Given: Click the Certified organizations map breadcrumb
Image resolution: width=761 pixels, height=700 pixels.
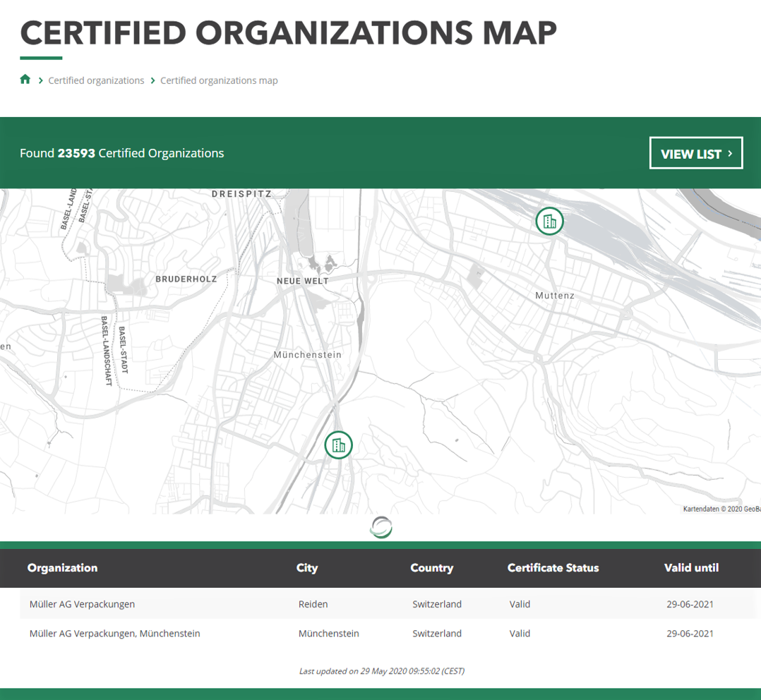Looking at the screenshot, I should (219, 80).
